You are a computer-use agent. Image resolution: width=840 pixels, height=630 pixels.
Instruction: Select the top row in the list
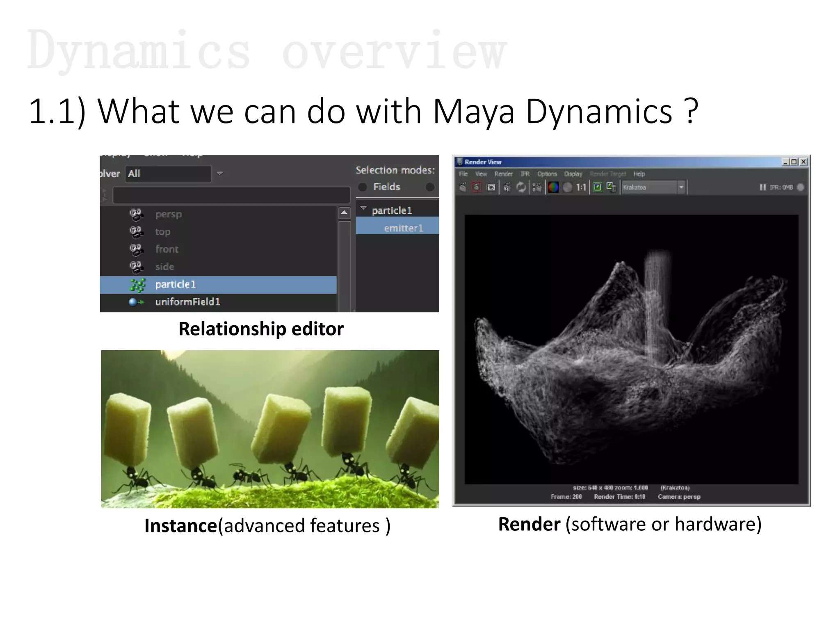point(218,232)
